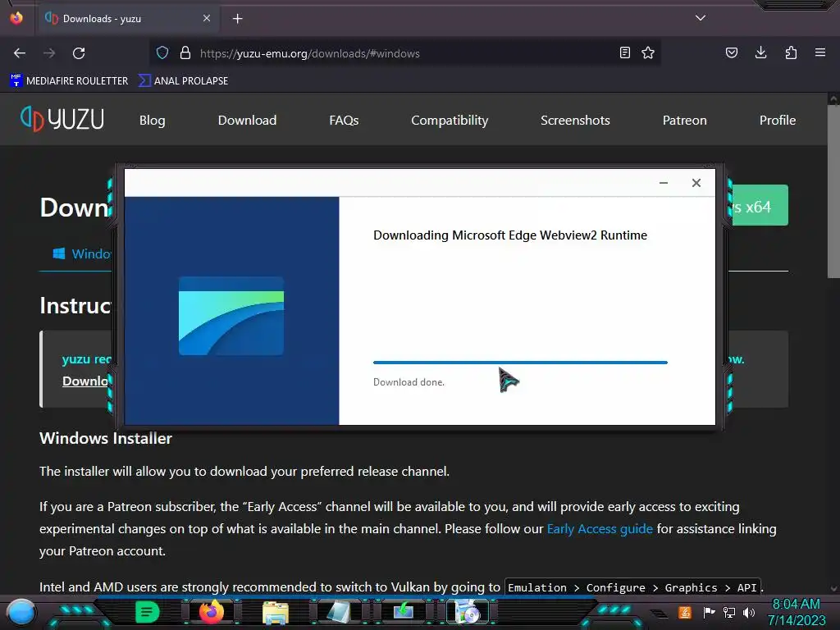Open the network tray icon
840x630 pixels.
729,612
